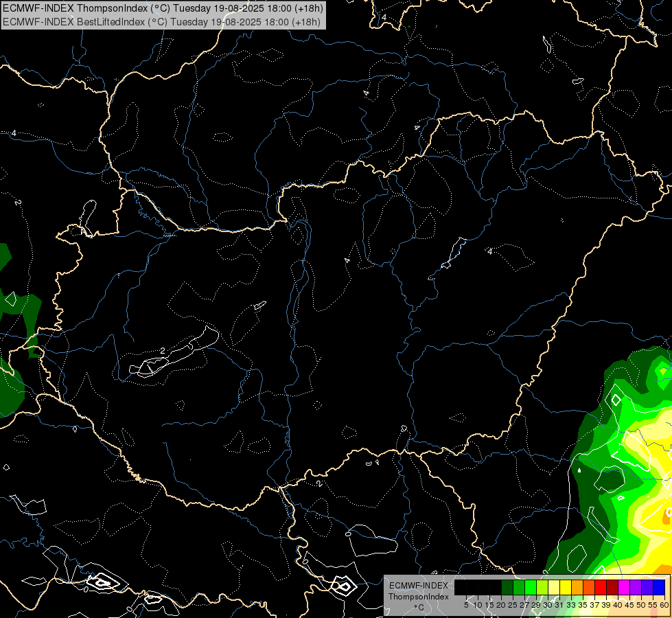Select the purple 45-50 legend swatch
The height and width of the screenshot is (618, 672).
636,587
